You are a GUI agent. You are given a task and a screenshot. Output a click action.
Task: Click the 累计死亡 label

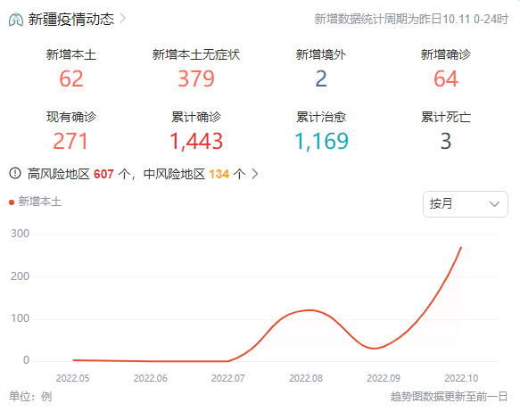446,117
